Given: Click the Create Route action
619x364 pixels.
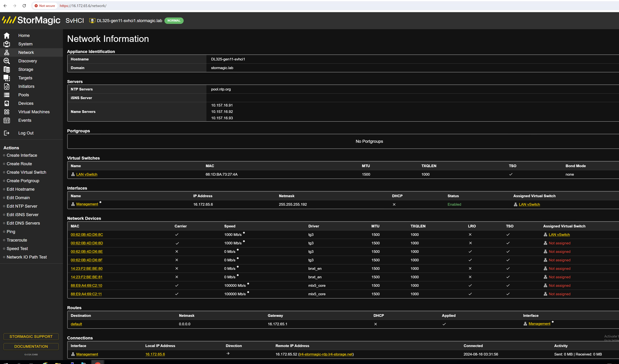Looking at the screenshot, I should click(19, 164).
